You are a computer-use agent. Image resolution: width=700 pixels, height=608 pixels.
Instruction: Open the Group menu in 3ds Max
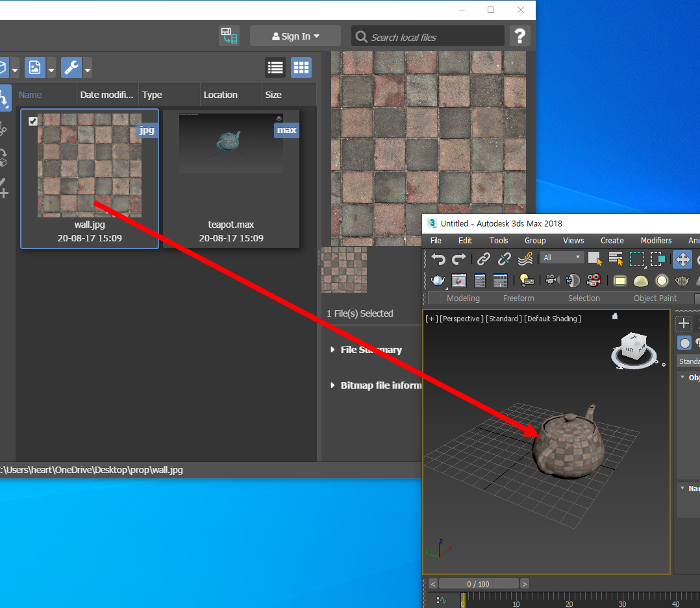coord(535,241)
